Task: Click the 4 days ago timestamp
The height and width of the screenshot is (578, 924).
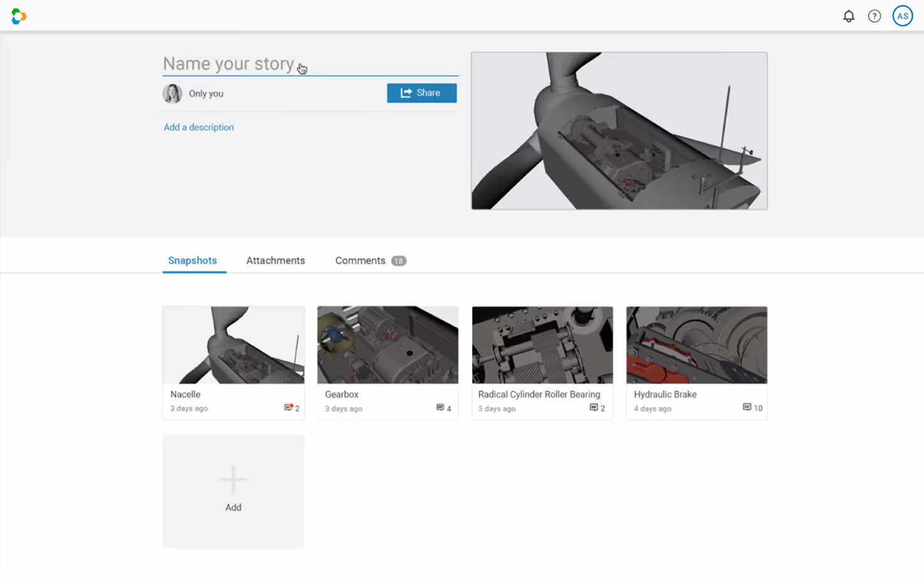Action: (652, 408)
